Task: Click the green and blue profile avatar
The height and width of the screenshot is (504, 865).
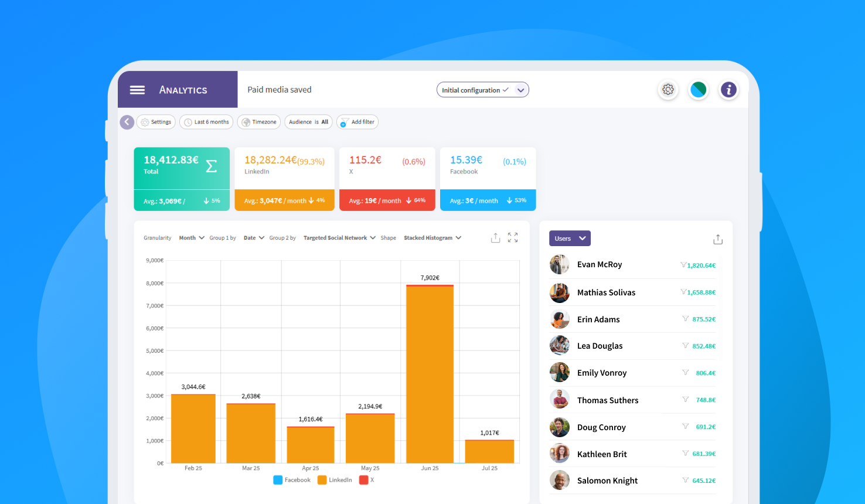Action: pyautogui.click(x=698, y=90)
